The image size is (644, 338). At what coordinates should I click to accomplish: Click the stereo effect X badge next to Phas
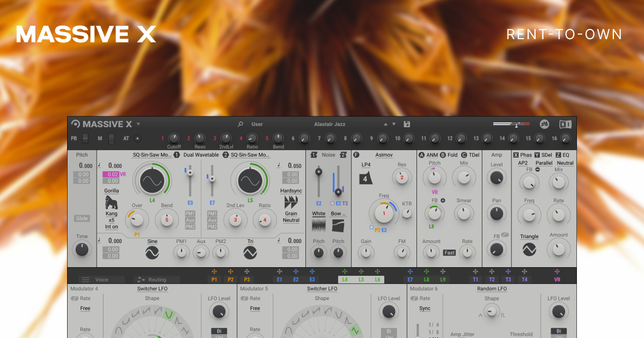click(x=516, y=155)
